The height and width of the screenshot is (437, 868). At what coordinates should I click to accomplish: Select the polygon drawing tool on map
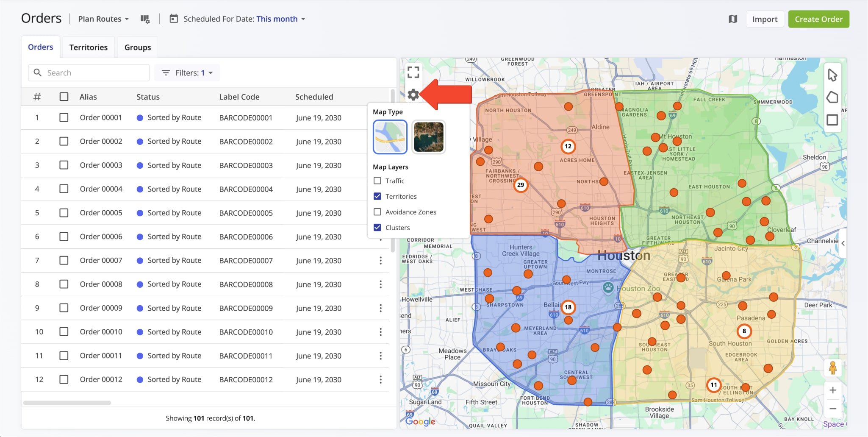pyautogui.click(x=832, y=97)
